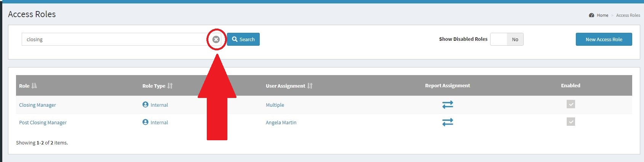Click Internal role type for Post Closing Manager

tap(159, 122)
